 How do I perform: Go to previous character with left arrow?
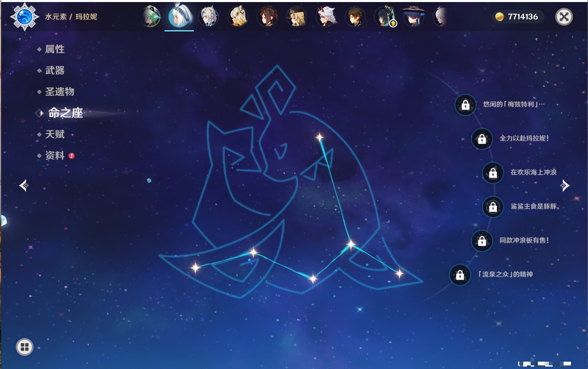tap(24, 186)
